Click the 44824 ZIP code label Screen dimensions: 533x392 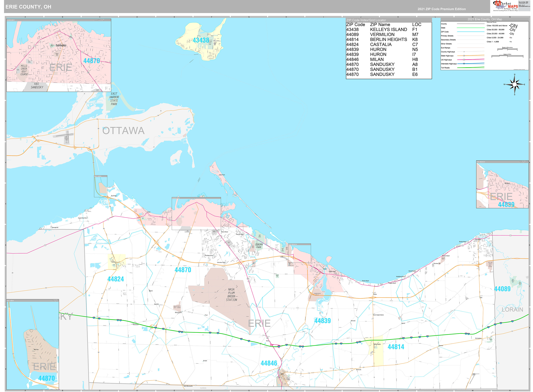click(116, 279)
